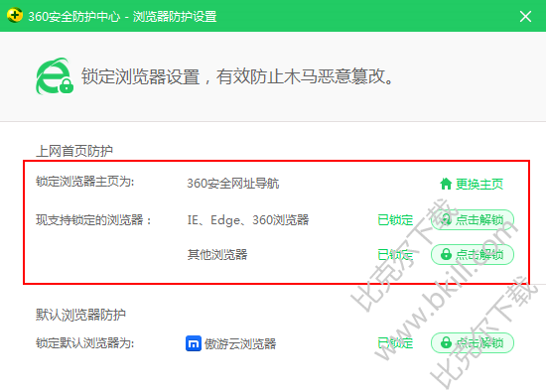Unlock IE, Edge, 360浏览器 with 点击解锁

(473, 219)
